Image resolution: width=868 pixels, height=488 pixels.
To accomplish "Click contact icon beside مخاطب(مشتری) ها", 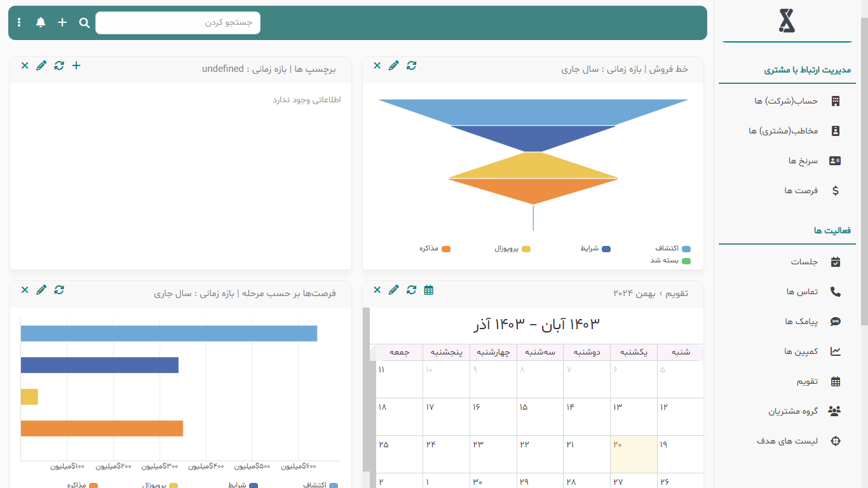I will pyautogui.click(x=836, y=131).
